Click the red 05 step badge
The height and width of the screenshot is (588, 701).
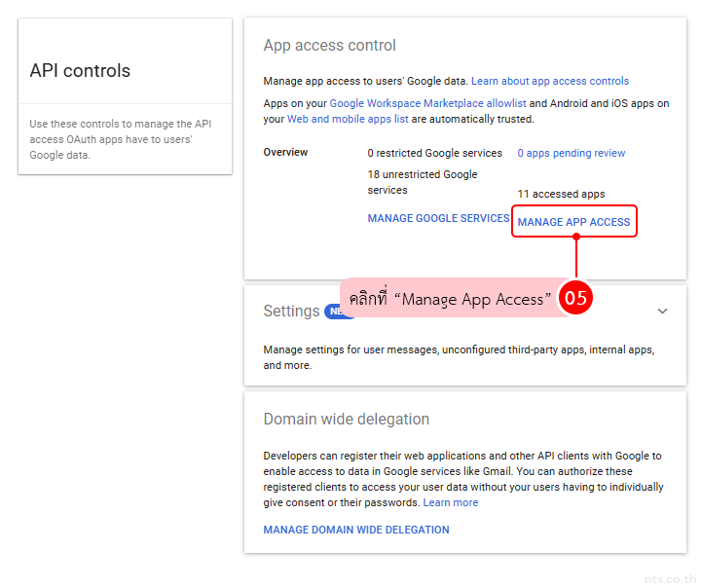[575, 299]
